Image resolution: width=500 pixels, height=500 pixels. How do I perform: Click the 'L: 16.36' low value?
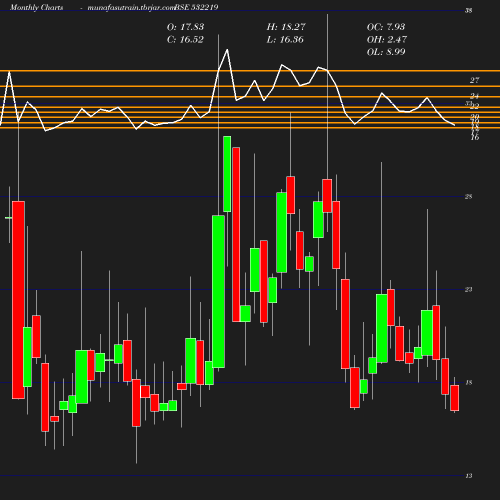[x=285, y=40]
